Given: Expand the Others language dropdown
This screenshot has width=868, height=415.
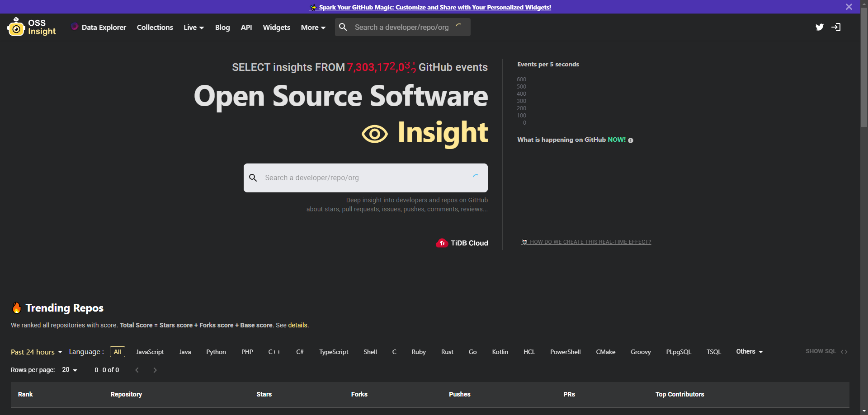Looking at the screenshot, I should tap(750, 352).
